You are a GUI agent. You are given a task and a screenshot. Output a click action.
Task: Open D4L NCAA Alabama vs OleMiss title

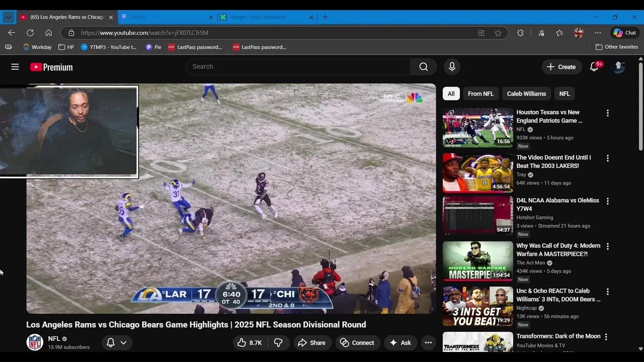(x=557, y=205)
